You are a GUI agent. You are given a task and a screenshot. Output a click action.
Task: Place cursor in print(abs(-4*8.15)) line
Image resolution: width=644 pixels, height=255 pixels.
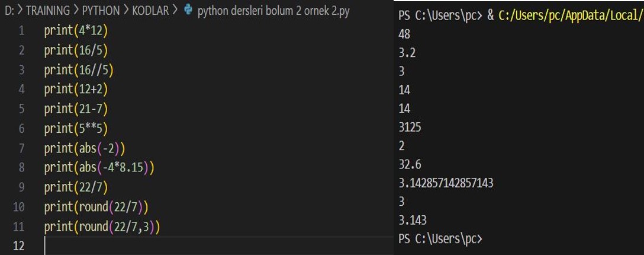click(98, 168)
